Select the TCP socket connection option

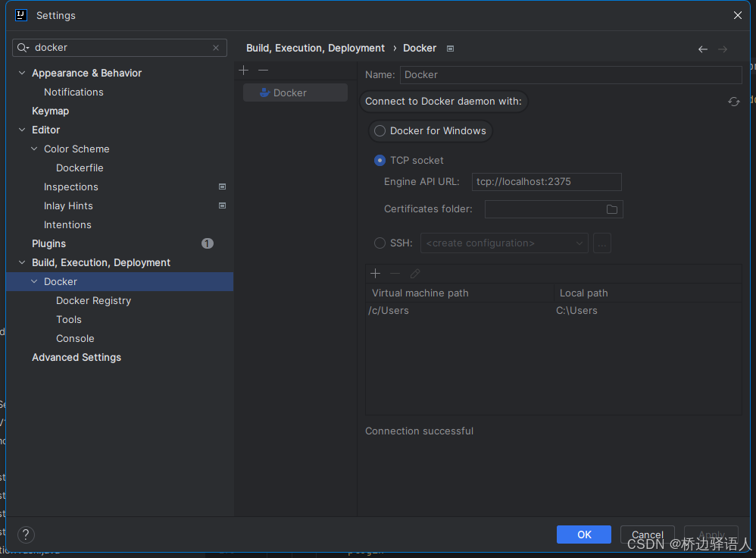coord(380,160)
